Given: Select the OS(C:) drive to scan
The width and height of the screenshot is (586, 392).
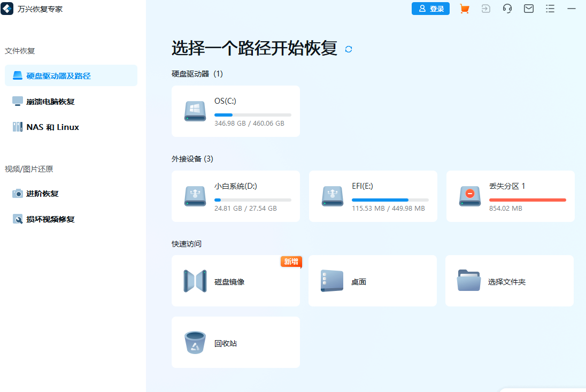Looking at the screenshot, I should pos(235,111).
